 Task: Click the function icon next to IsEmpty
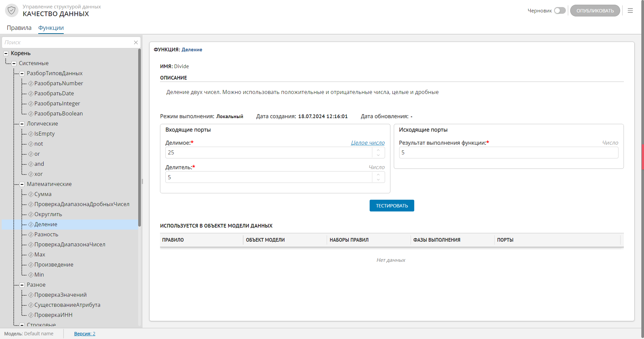pyautogui.click(x=31, y=134)
